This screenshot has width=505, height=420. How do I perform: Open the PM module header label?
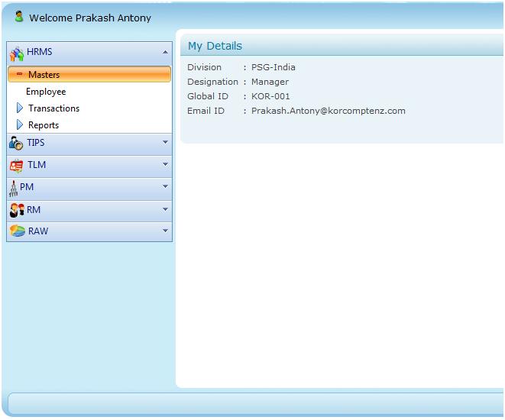point(27,187)
